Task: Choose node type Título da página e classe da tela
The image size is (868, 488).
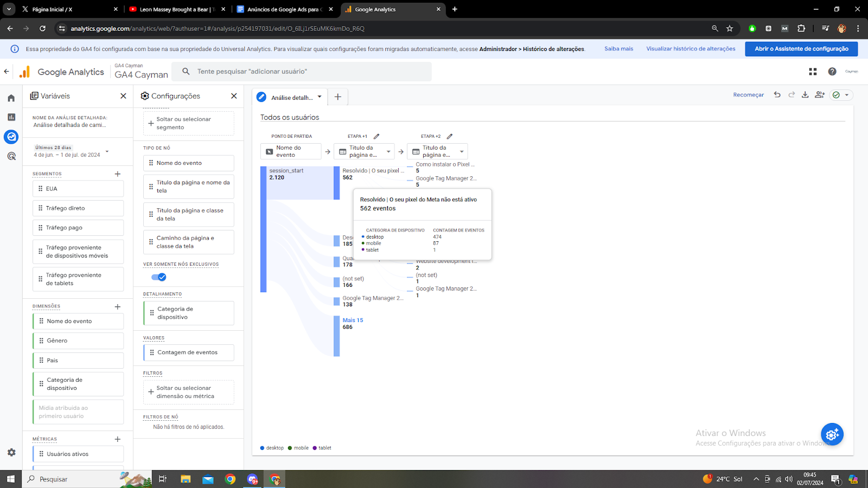Action: point(189,215)
